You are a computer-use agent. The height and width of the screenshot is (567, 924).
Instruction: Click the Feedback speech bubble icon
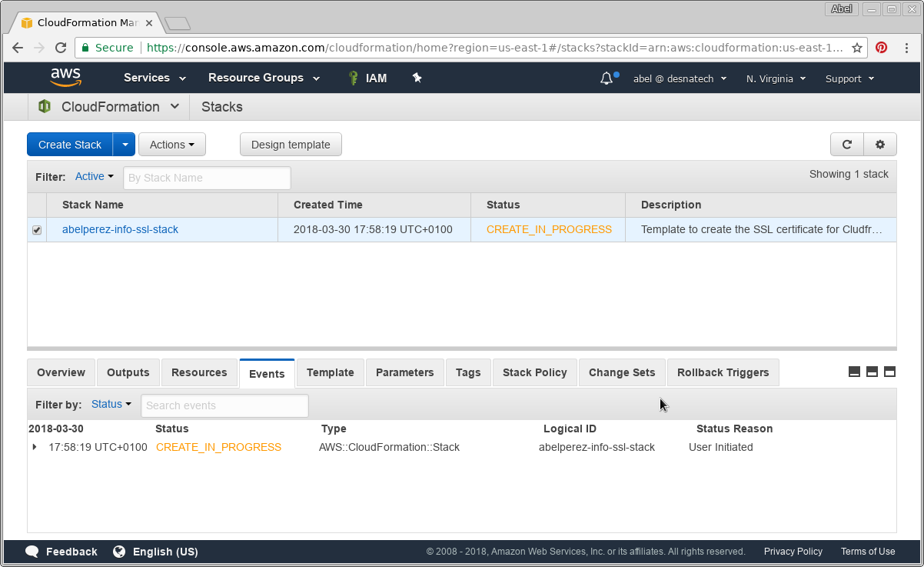pos(32,552)
